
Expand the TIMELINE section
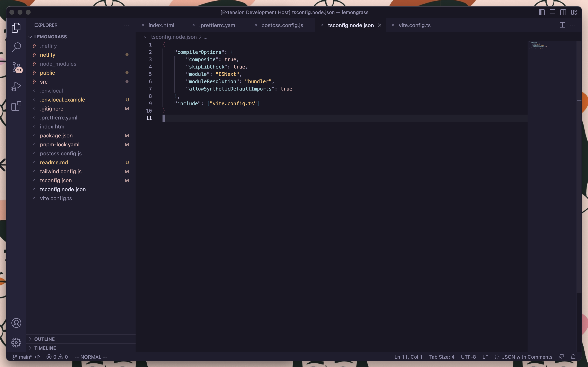click(x=45, y=348)
